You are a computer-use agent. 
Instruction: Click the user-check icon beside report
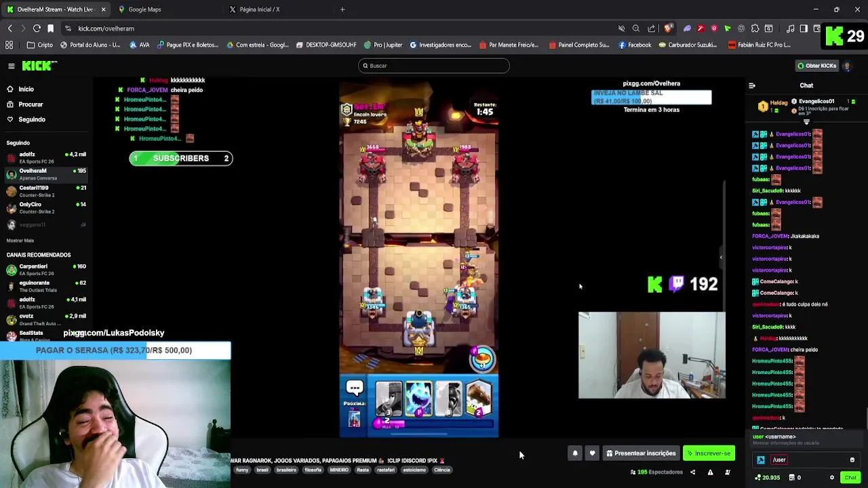pos(728,472)
